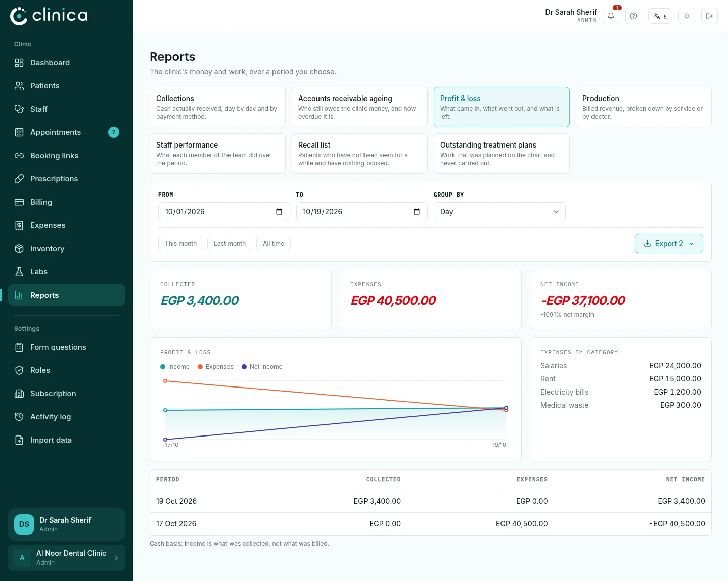
Task: Select the Accounts receivable ageing report
Action: [359, 107]
